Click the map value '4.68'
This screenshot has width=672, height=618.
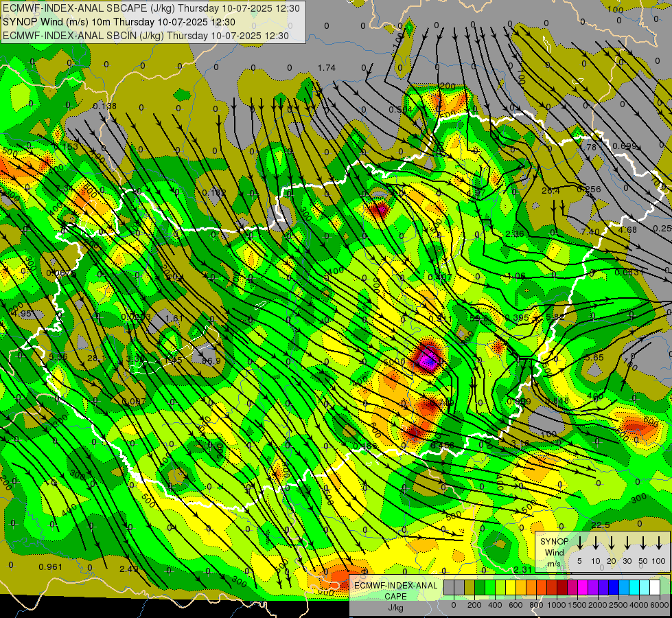coord(627,229)
